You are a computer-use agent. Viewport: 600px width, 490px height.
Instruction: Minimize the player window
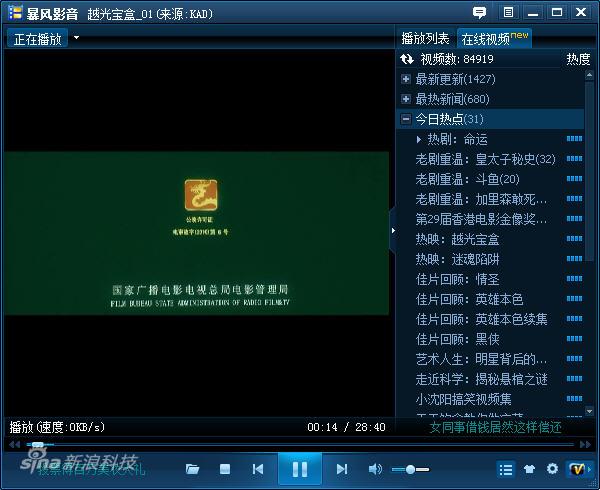coord(533,13)
